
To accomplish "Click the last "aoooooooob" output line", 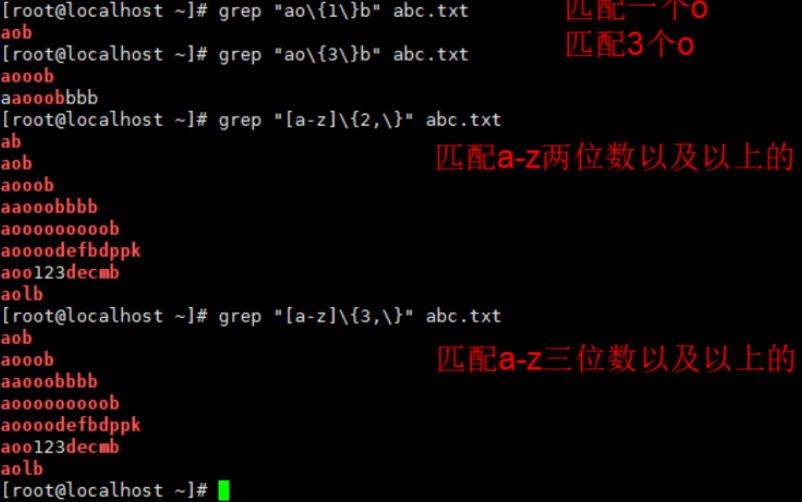I will [x=60, y=403].
